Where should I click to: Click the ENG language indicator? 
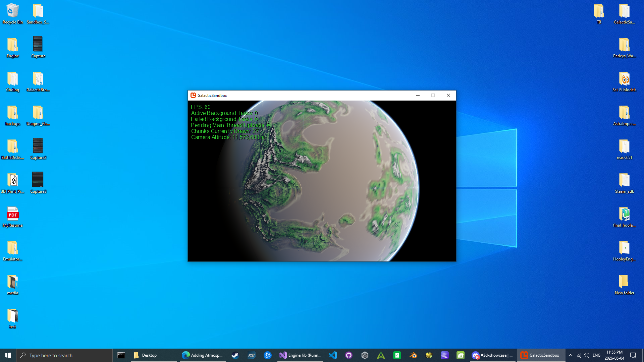coord(596,355)
